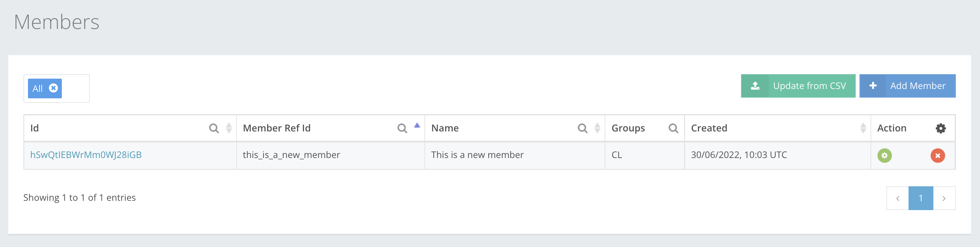Viewport: 980px width, 247px height.
Task: Delete the member using the red X icon
Action: 938,156
